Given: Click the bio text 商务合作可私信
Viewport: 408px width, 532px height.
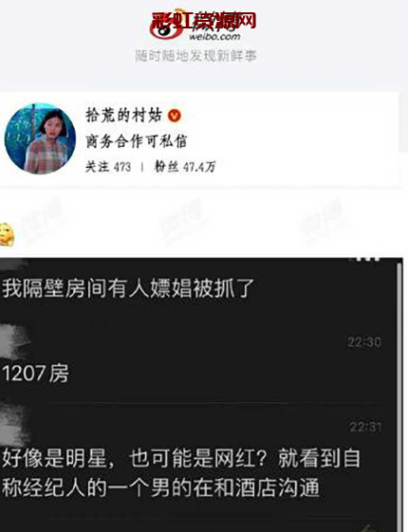Looking at the screenshot, I should (136, 140).
